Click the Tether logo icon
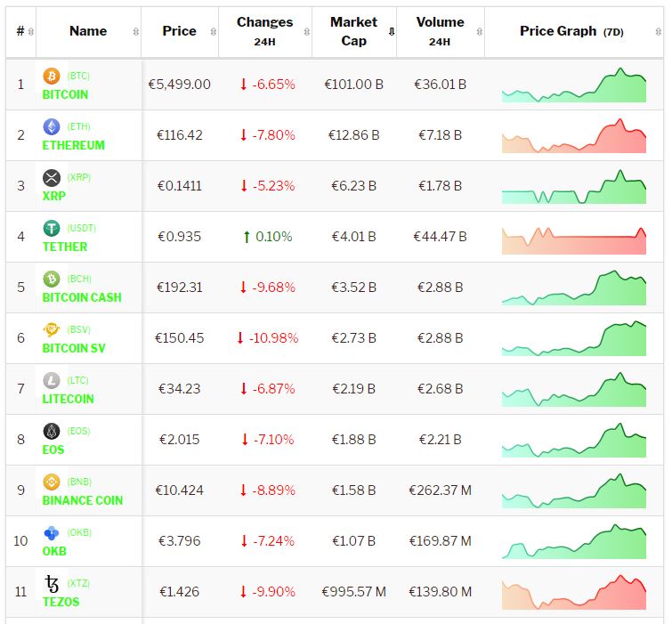The height and width of the screenshot is (624, 672). pos(52,229)
